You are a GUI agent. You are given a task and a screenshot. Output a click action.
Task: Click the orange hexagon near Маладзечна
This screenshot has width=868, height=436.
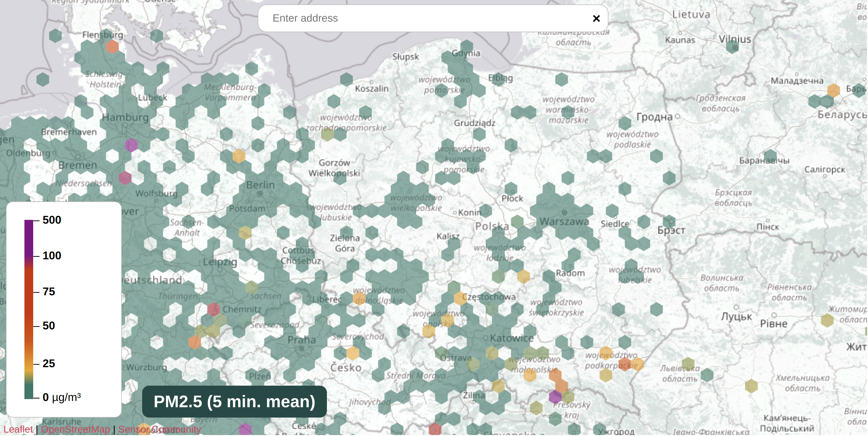point(834,91)
